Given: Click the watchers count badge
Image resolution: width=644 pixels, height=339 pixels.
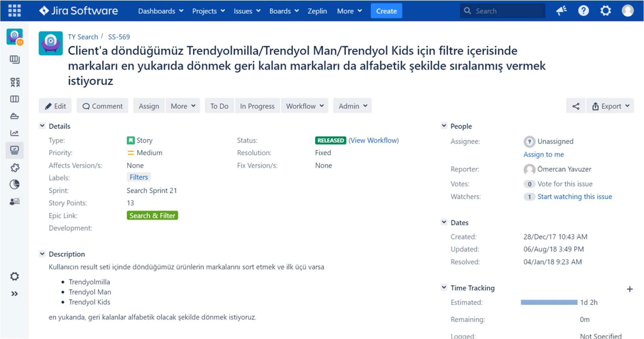Looking at the screenshot, I should (529, 197).
